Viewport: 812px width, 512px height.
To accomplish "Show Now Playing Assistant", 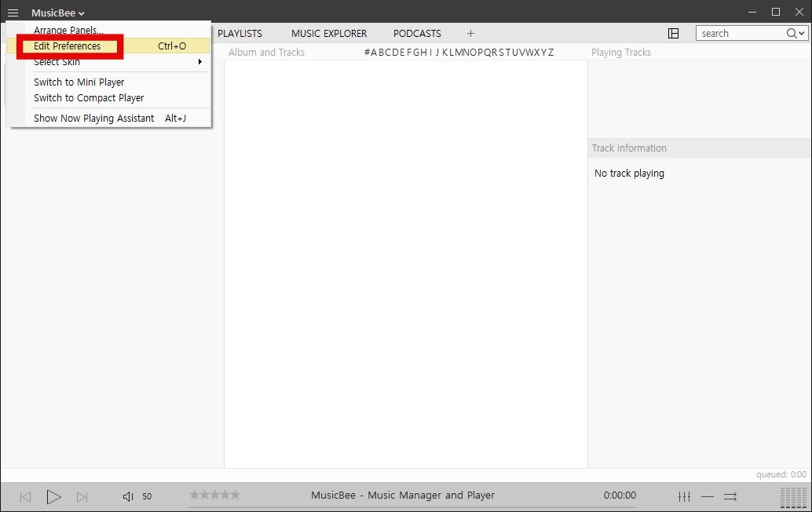I will point(109,118).
